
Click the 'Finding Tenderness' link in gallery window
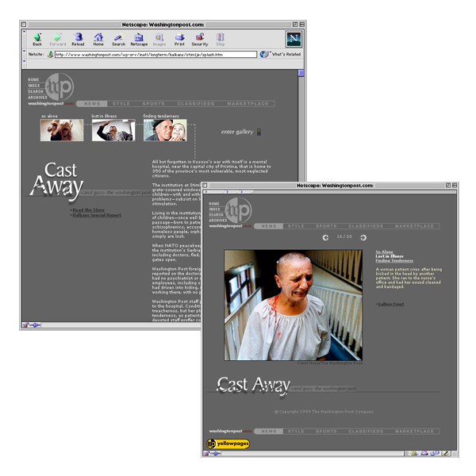[394, 261]
